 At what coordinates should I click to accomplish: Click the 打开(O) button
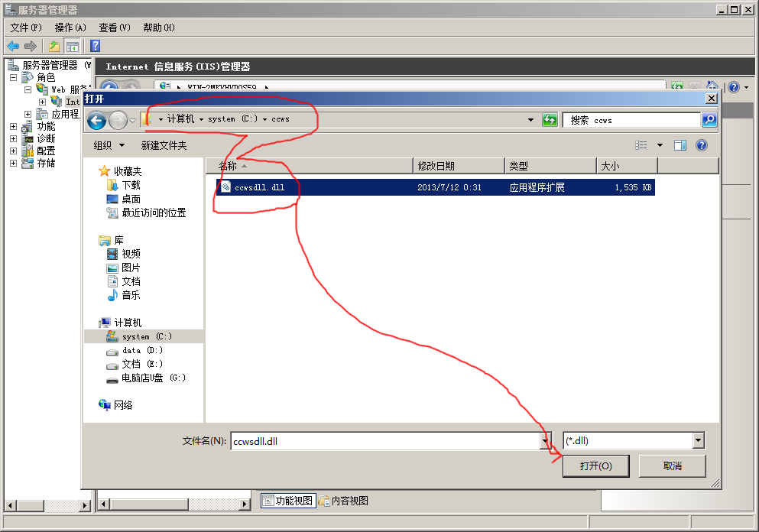[x=595, y=466]
